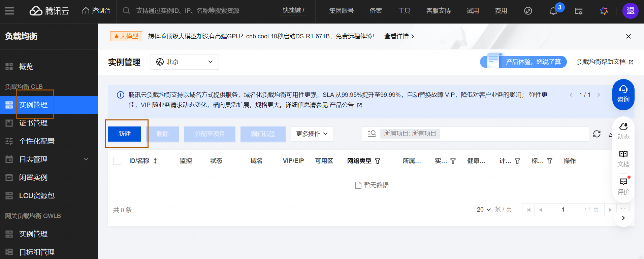Open the notification bell
This screenshot has height=259, width=644.
coord(553,11)
